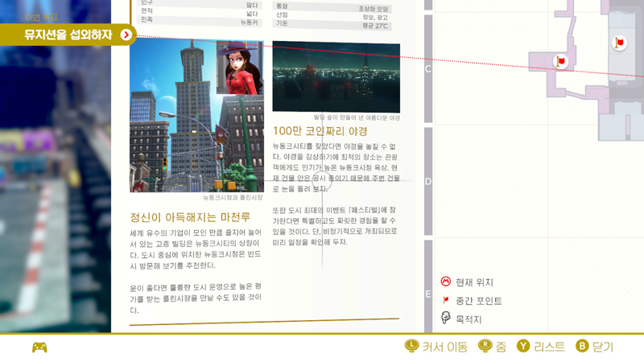Click the controller icon in the bottom bar

click(x=39, y=348)
